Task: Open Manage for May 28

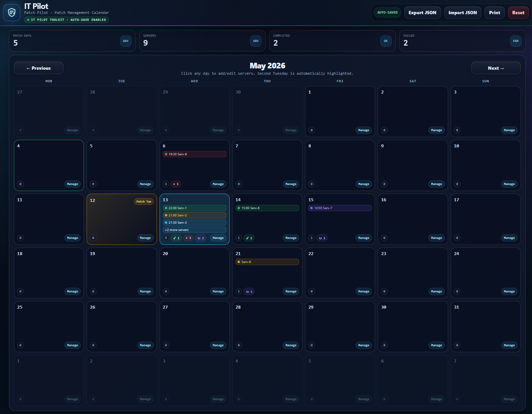Action: (x=291, y=345)
